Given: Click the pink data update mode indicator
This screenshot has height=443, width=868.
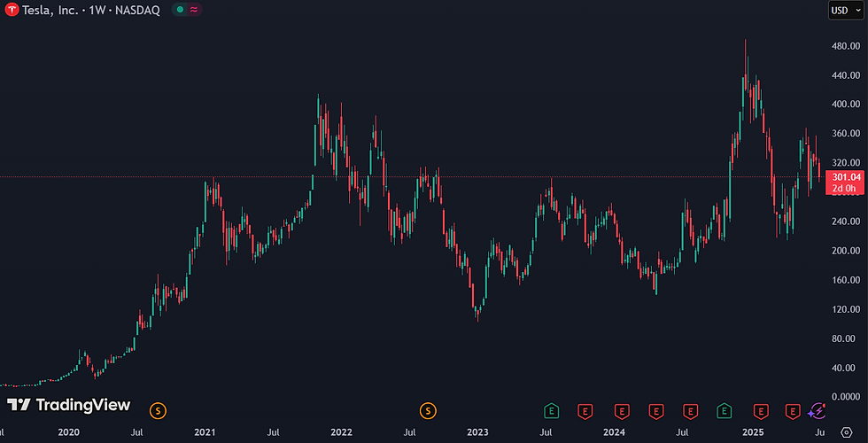Looking at the screenshot, I should 194,10.
